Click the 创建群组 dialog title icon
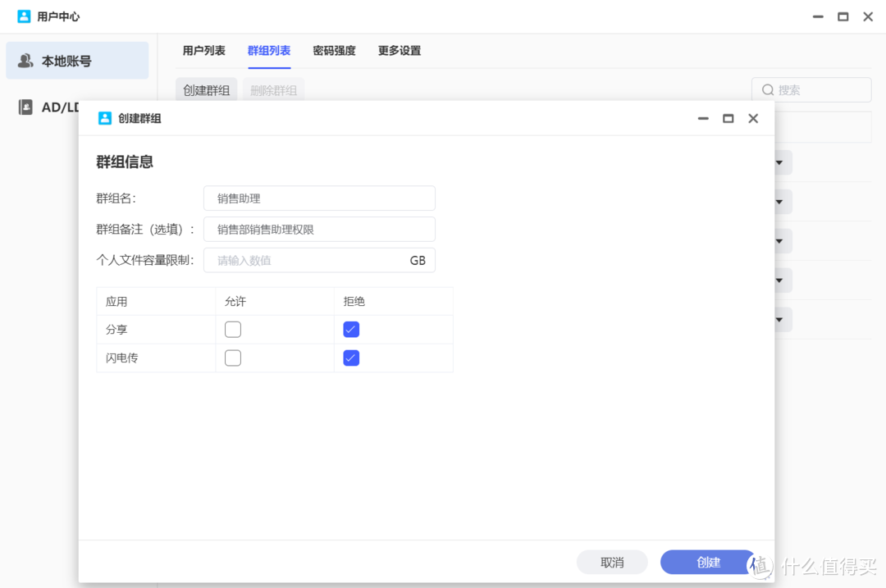Viewport: 886px width, 588px height. point(104,118)
